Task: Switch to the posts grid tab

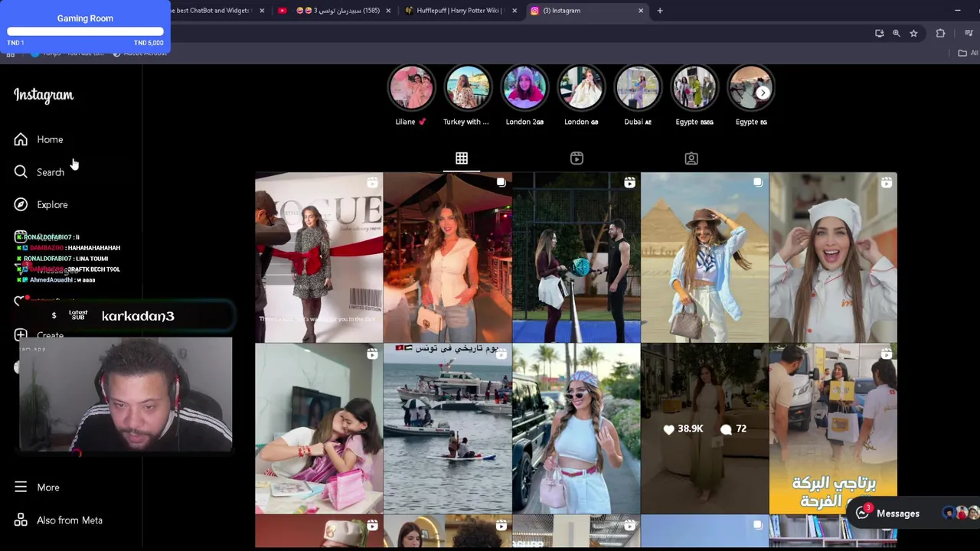Action: [x=462, y=158]
